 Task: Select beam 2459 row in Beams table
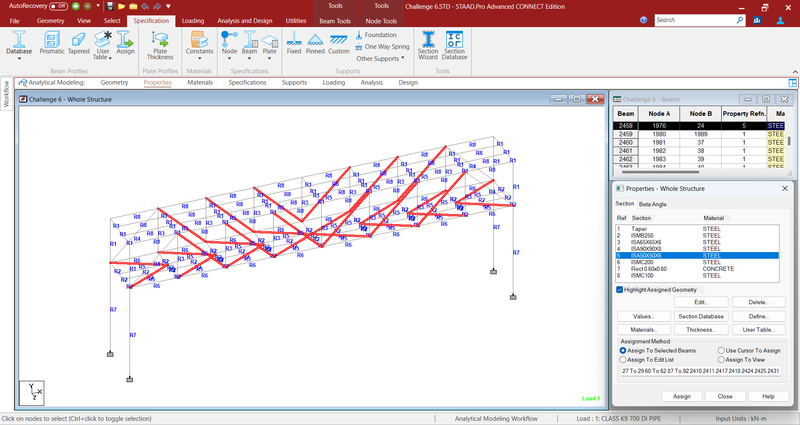pyautogui.click(x=699, y=134)
